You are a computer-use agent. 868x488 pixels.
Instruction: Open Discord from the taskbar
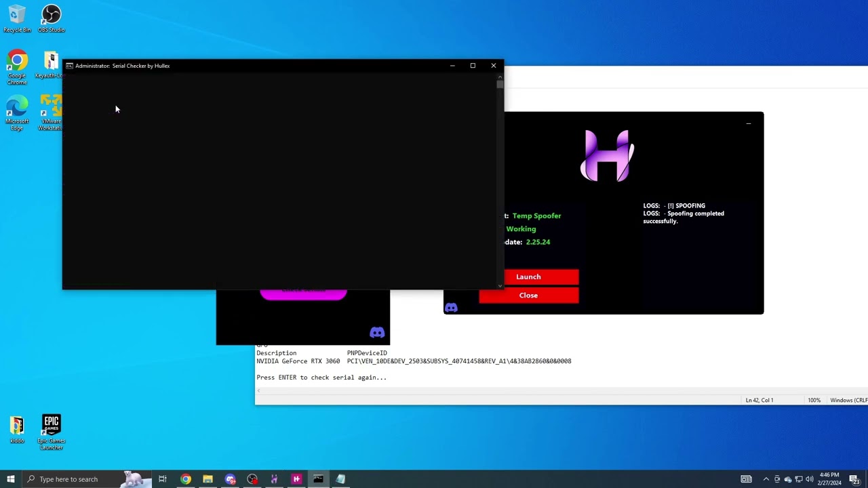point(230,479)
